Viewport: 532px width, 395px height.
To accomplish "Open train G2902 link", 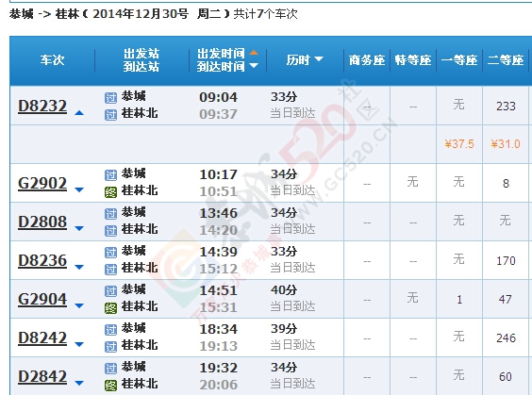I will [42, 183].
